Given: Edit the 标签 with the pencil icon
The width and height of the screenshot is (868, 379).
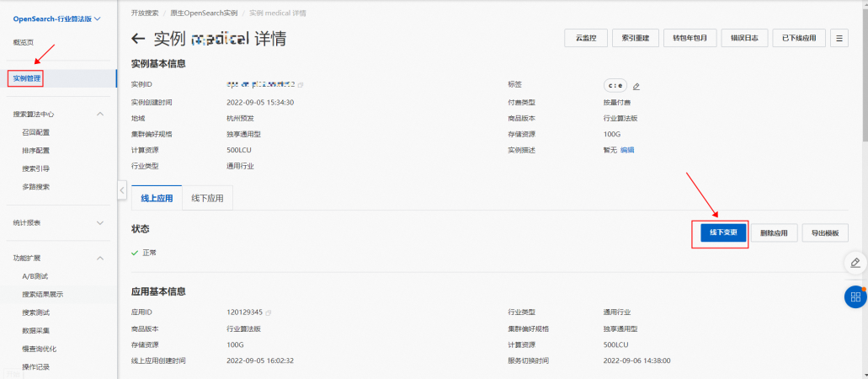Looking at the screenshot, I should (636, 86).
